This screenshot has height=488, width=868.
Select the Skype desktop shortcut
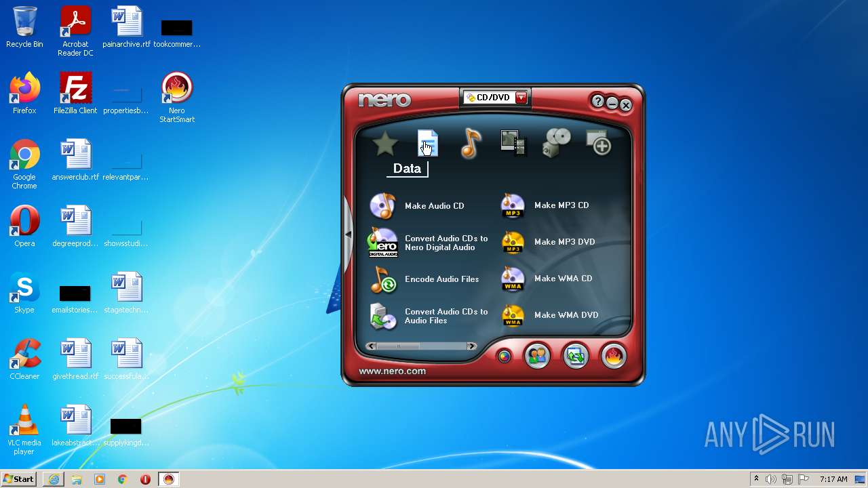(24, 293)
